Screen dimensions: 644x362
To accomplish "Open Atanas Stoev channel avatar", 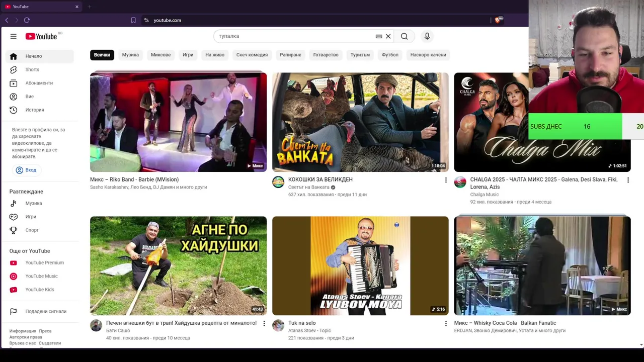I will [278, 325].
